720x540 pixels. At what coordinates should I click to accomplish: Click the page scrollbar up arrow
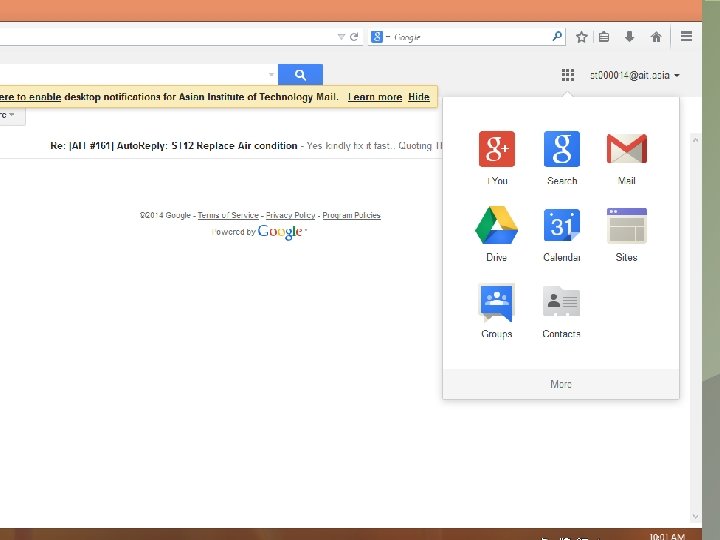click(695, 140)
